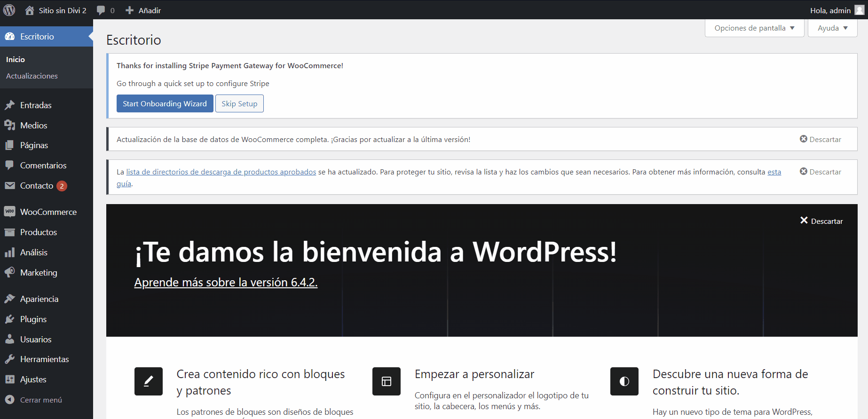Open the 'Aprende más sobre la versión 6.4.2' link
Screen dimensions: 868x419
click(x=226, y=282)
